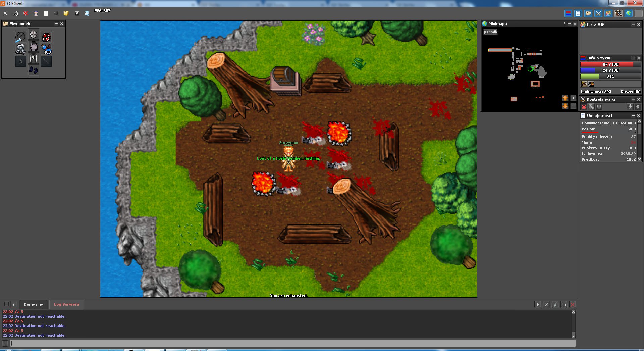
Task: Toggle minimap via globe icon in toolbar
Action: point(629,13)
